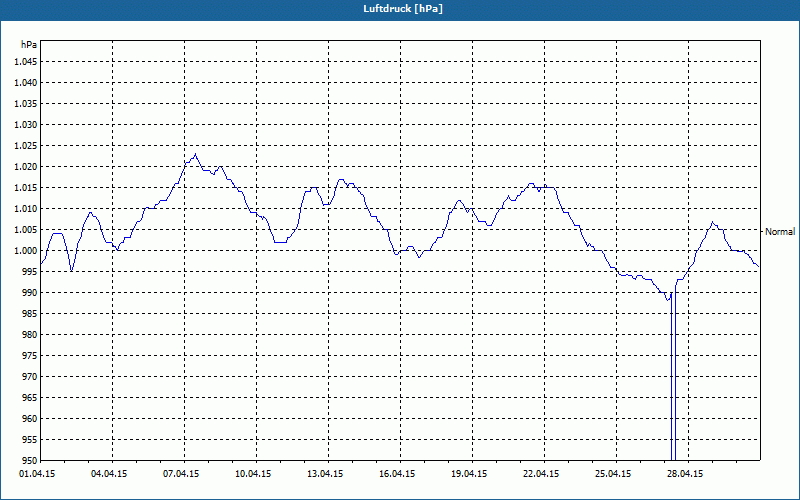Click the highest pressure peak near 1.023 hPa
Screen dimensions: 800x500
[x=195, y=155]
